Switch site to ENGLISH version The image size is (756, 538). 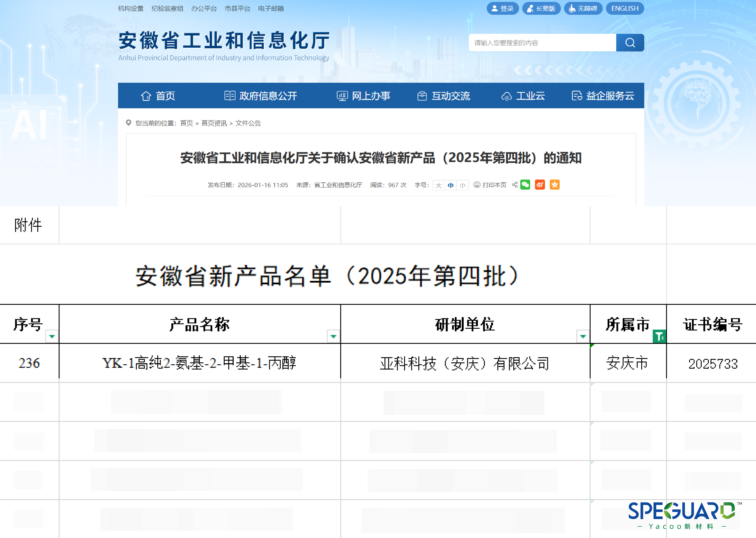tap(625, 9)
